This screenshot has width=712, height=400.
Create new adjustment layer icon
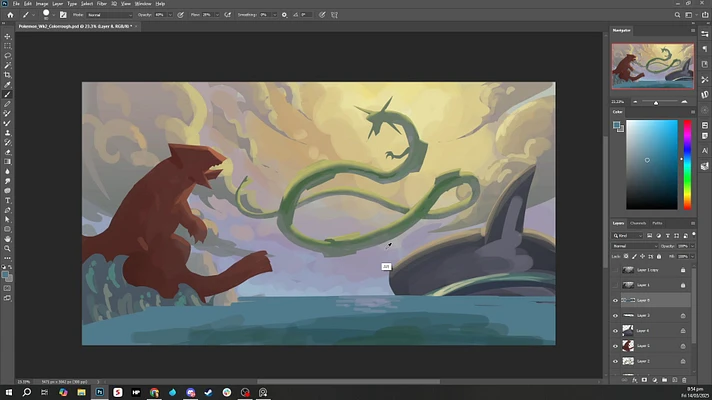coord(654,380)
